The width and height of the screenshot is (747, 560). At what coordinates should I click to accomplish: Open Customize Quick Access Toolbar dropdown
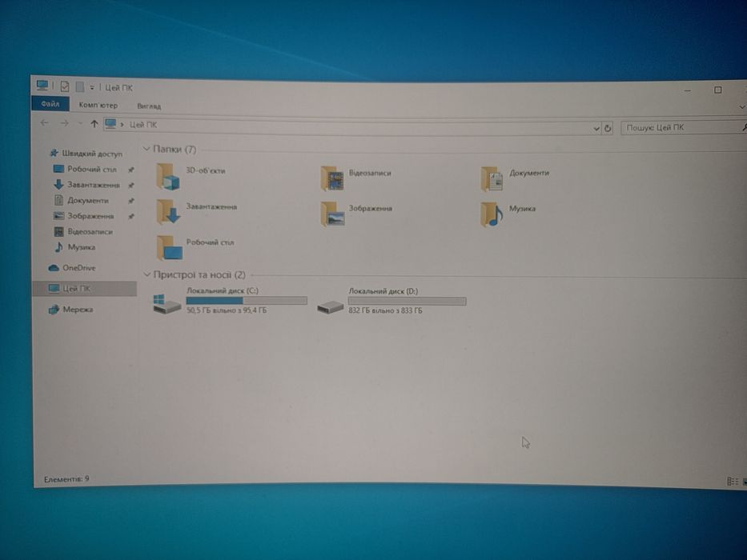tap(92, 87)
